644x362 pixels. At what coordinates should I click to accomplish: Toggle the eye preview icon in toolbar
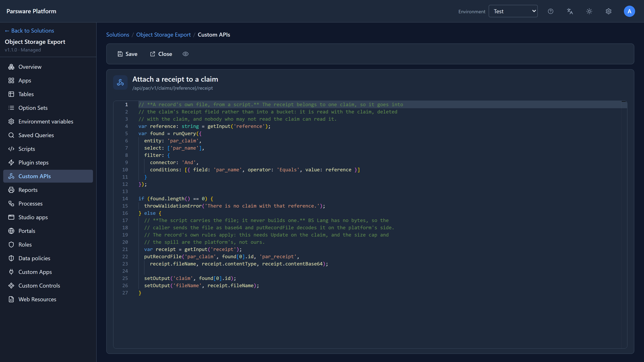pos(186,54)
